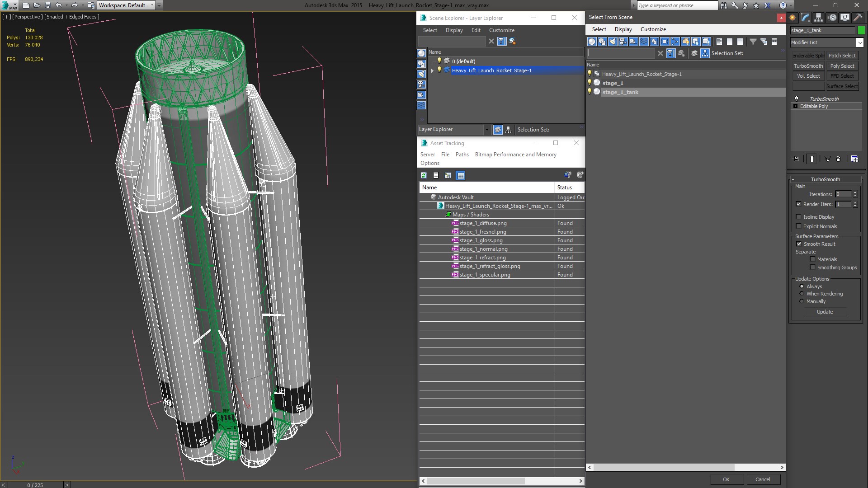The height and width of the screenshot is (488, 868).
Task: Open Edit menu in Scene Explorer
Action: [x=476, y=30]
